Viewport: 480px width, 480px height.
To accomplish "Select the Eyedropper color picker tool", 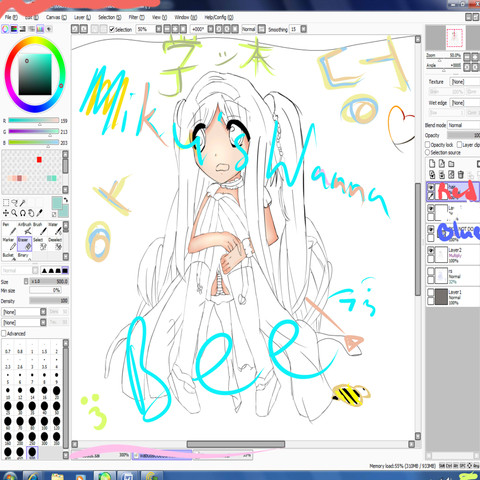I will point(39,213).
